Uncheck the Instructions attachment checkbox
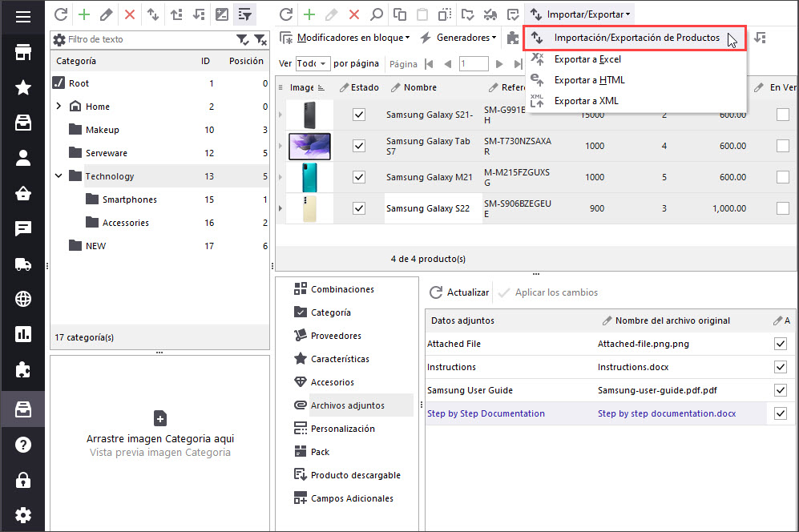The image size is (799, 532). click(780, 367)
